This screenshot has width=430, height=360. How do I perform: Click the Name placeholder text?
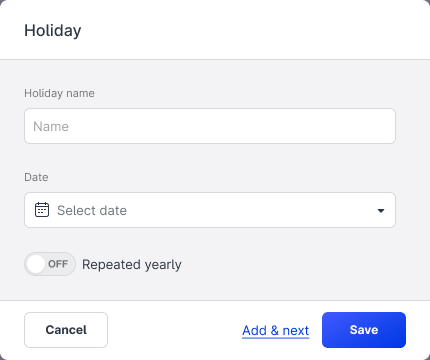tap(51, 126)
